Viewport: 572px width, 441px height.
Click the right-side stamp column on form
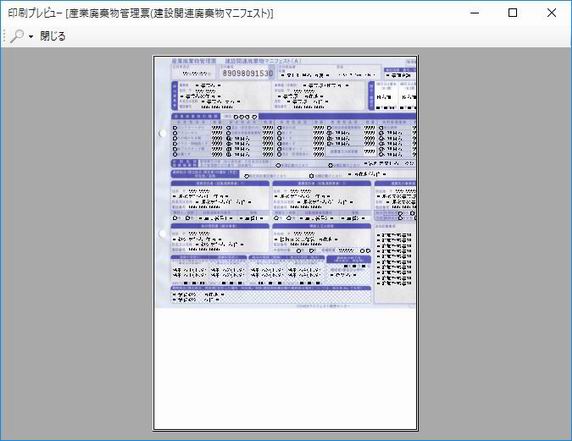(x=395, y=263)
